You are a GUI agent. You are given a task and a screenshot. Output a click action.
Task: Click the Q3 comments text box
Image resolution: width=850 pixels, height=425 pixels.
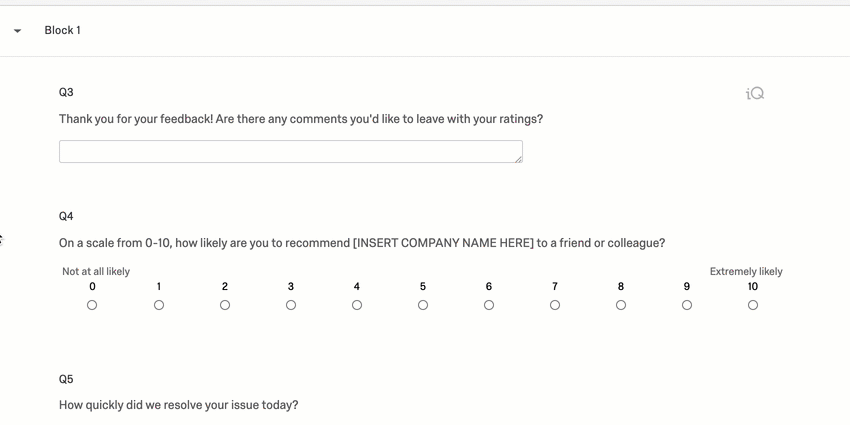(x=290, y=151)
